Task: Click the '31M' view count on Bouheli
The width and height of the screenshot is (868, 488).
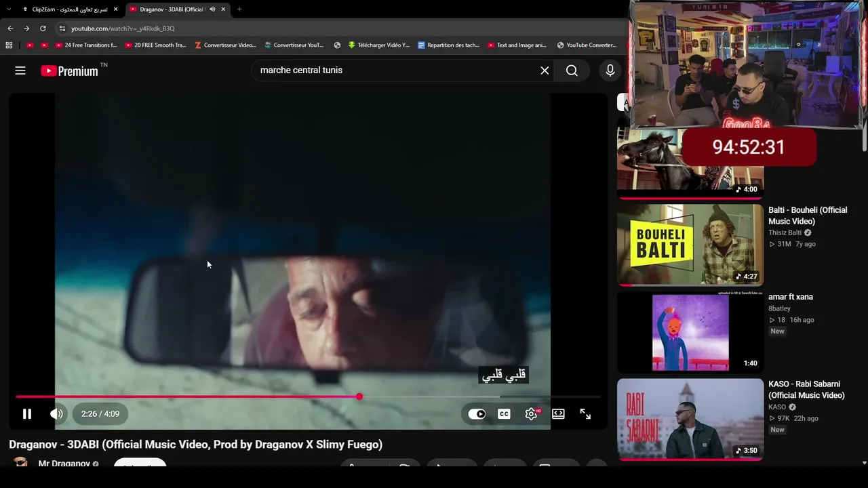Action: click(x=784, y=244)
